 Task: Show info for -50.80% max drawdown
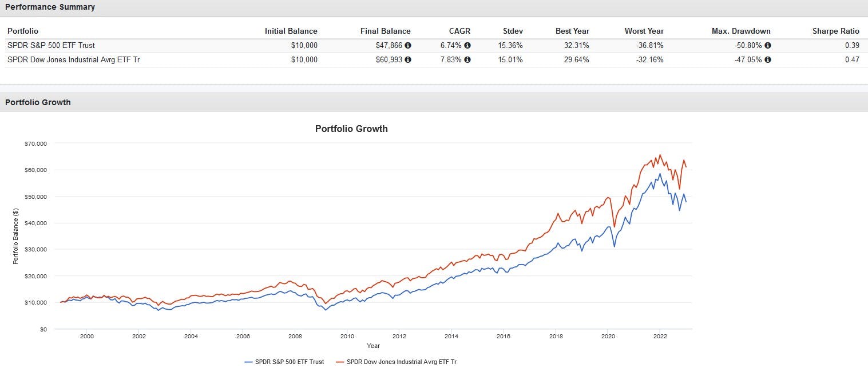[x=768, y=45]
